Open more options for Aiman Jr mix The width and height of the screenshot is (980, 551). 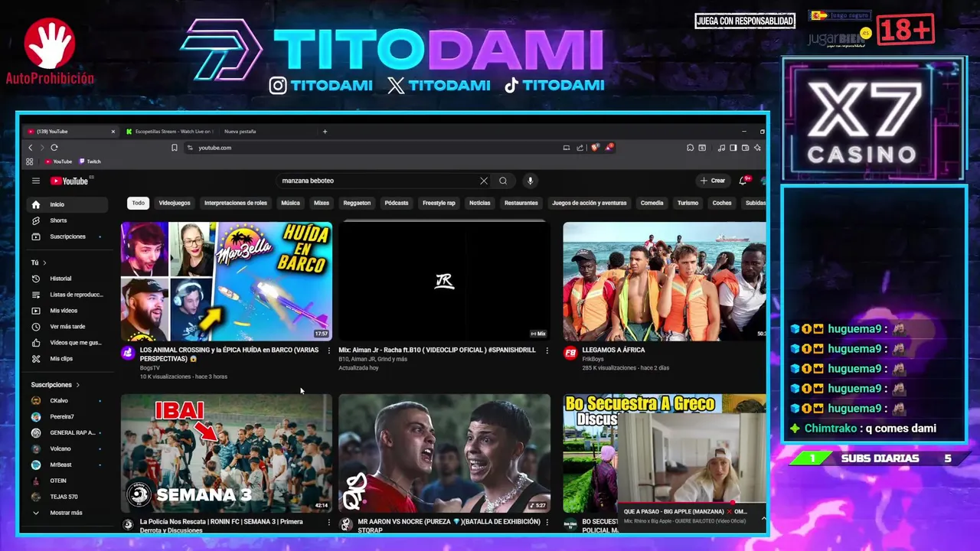click(x=547, y=350)
